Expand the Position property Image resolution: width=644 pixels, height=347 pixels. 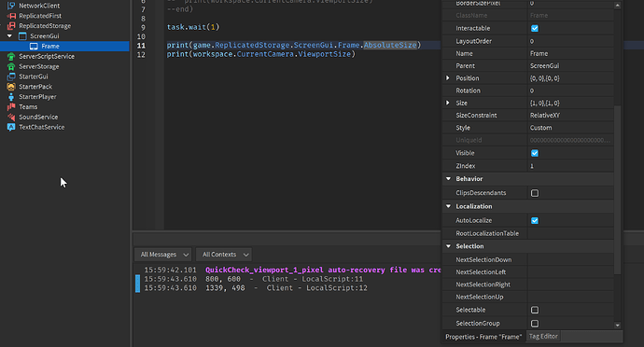448,78
